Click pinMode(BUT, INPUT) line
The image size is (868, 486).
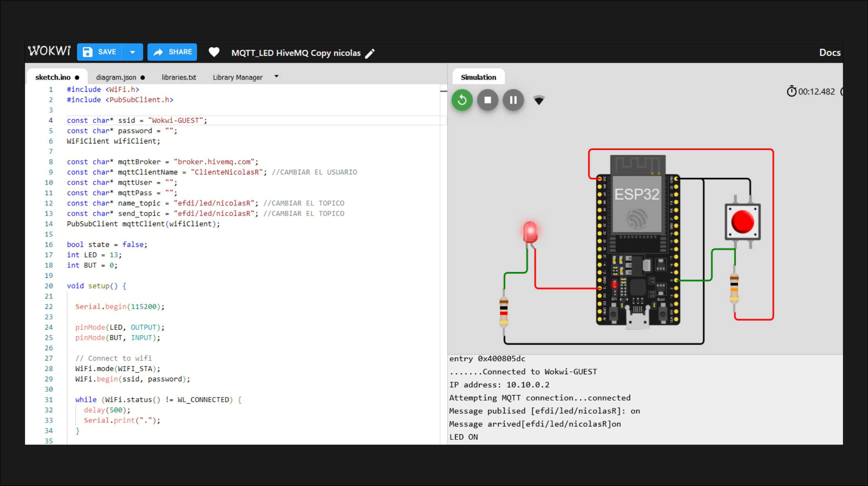pyautogui.click(x=118, y=337)
